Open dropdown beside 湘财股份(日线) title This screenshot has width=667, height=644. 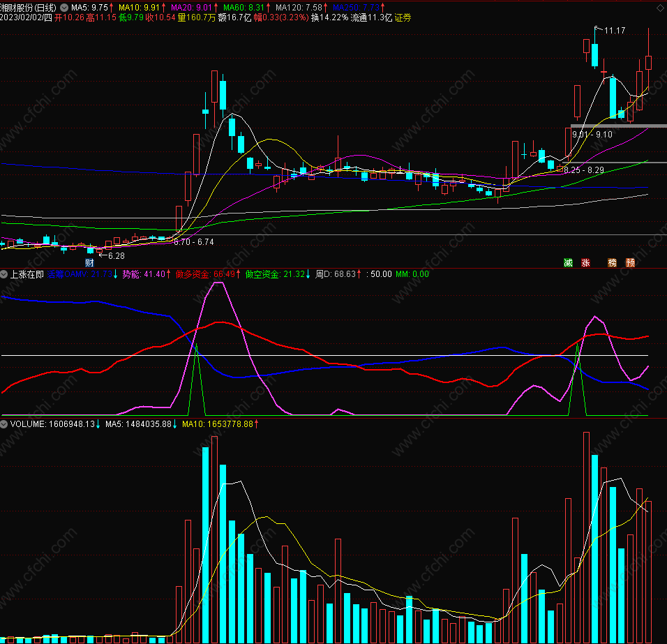click(x=64, y=8)
